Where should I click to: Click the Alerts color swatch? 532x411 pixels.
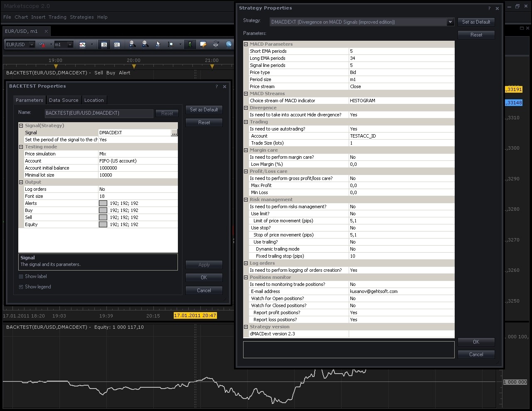coord(103,203)
